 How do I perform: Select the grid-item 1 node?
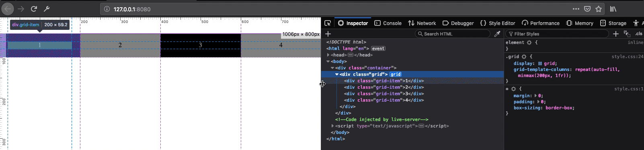384,81
